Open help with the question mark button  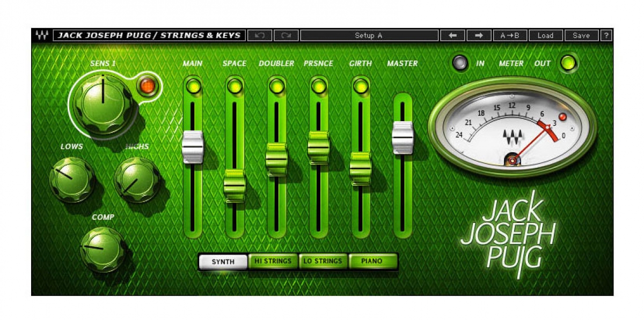pyautogui.click(x=606, y=36)
